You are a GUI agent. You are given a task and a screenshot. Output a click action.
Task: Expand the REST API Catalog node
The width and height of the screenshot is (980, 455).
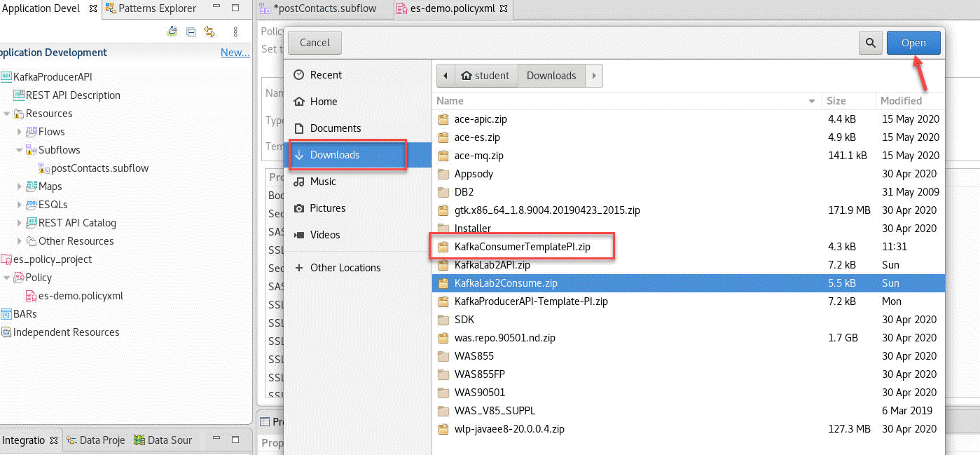click(20, 223)
